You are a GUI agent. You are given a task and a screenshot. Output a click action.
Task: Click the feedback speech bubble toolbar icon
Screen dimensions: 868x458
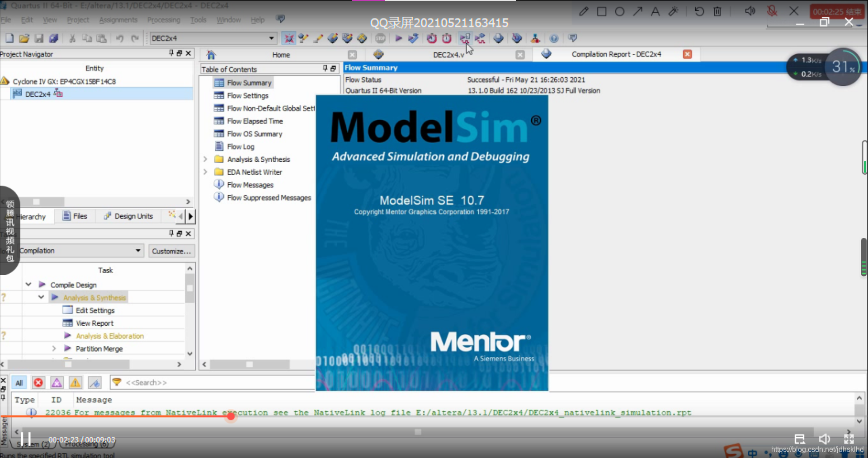572,38
